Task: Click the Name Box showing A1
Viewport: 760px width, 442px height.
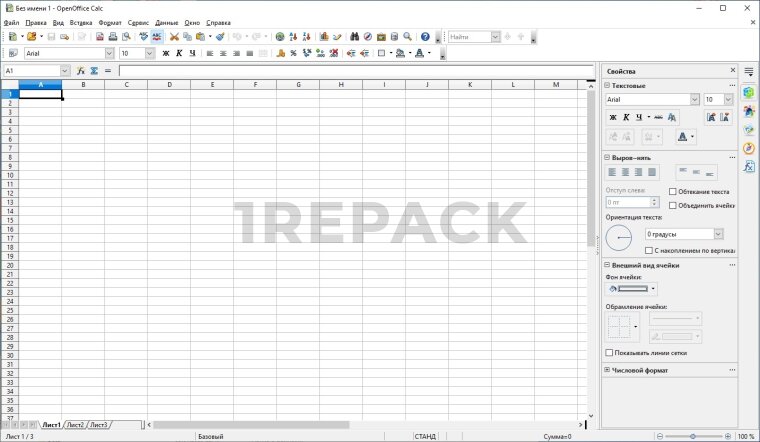Action: (30, 71)
